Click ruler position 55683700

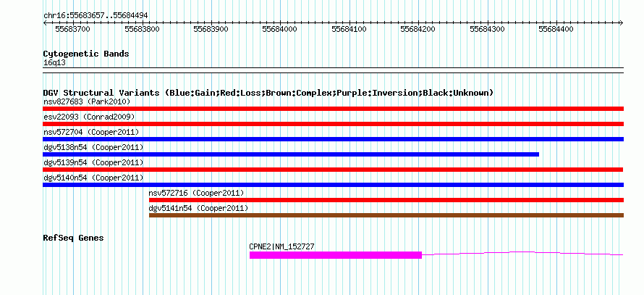tap(72, 29)
